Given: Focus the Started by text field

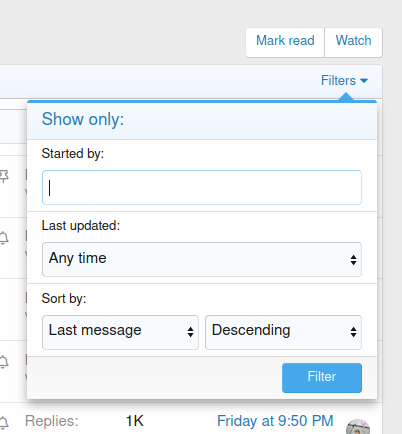Looking at the screenshot, I should [x=202, y=187].
